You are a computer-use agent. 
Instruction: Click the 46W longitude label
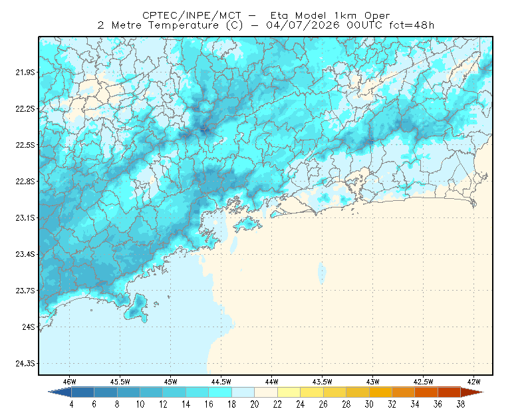(x=70, y=382)
